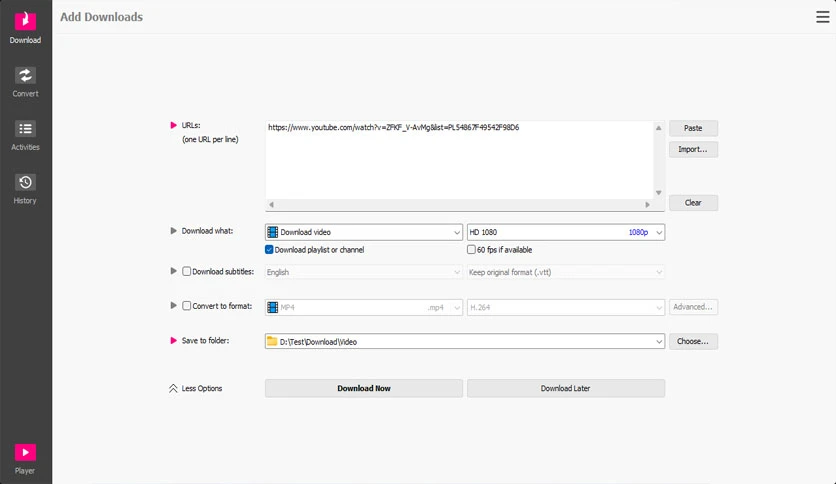Screen dimensions: 836x484
Task: Open the Convert section in sidebar
Action: (25, 82)
